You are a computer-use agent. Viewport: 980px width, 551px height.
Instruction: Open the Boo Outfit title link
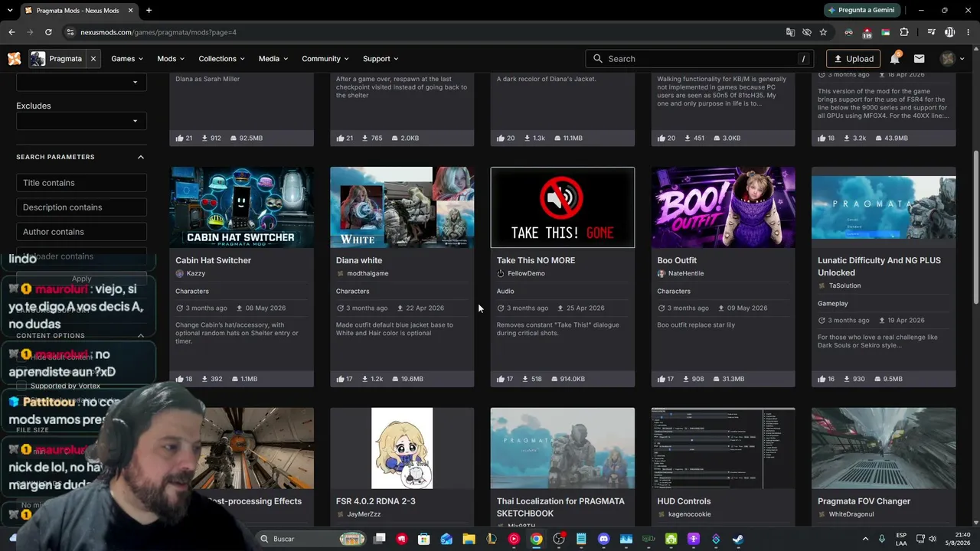point(677,260)
